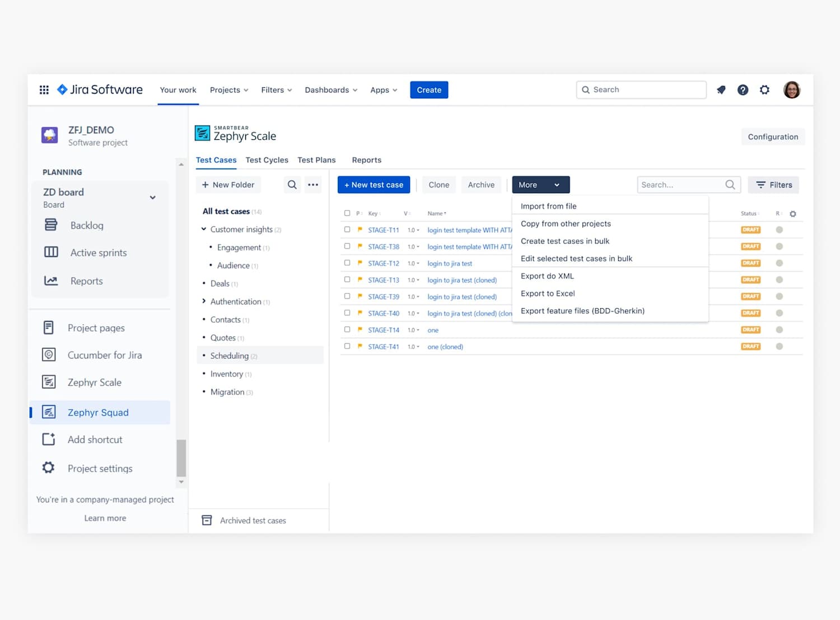Screen dimensions: 840x620
Task: Check the box for STAGE-T41
Action: click(347, 346)
